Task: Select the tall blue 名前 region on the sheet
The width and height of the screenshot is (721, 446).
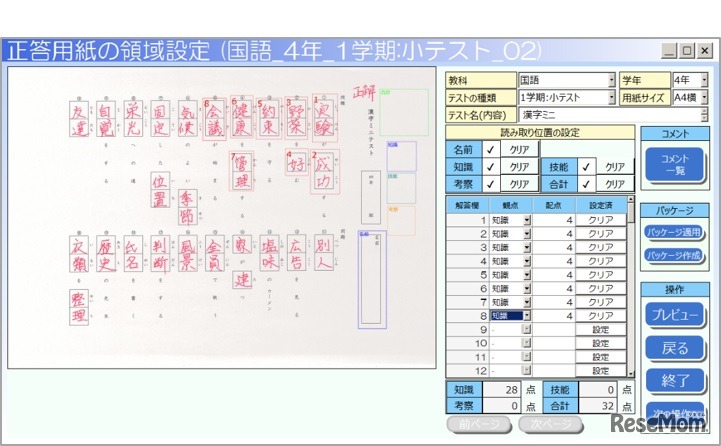Action: 372,280
